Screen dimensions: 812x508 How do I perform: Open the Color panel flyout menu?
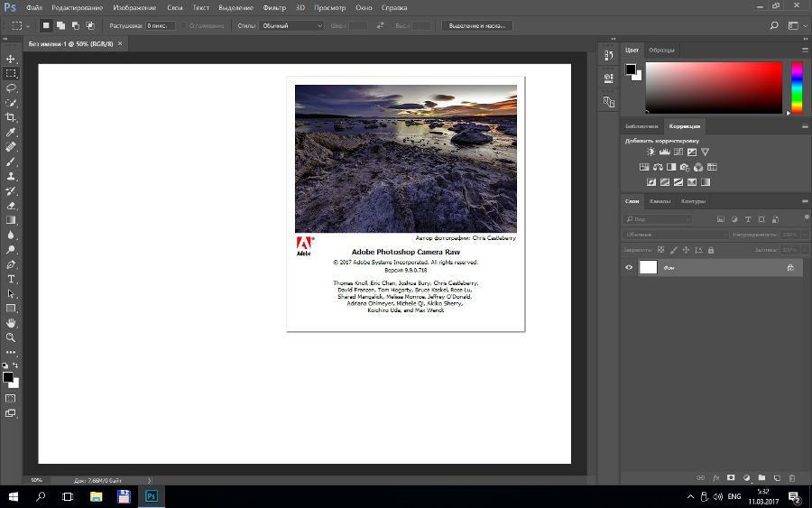click(x=805, y=51)
